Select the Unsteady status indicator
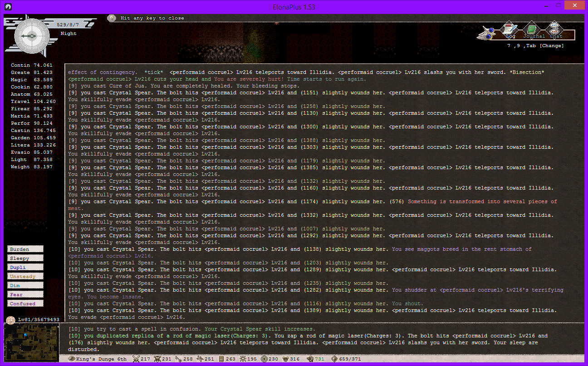 pyautogui.click(x=25, y=276)
